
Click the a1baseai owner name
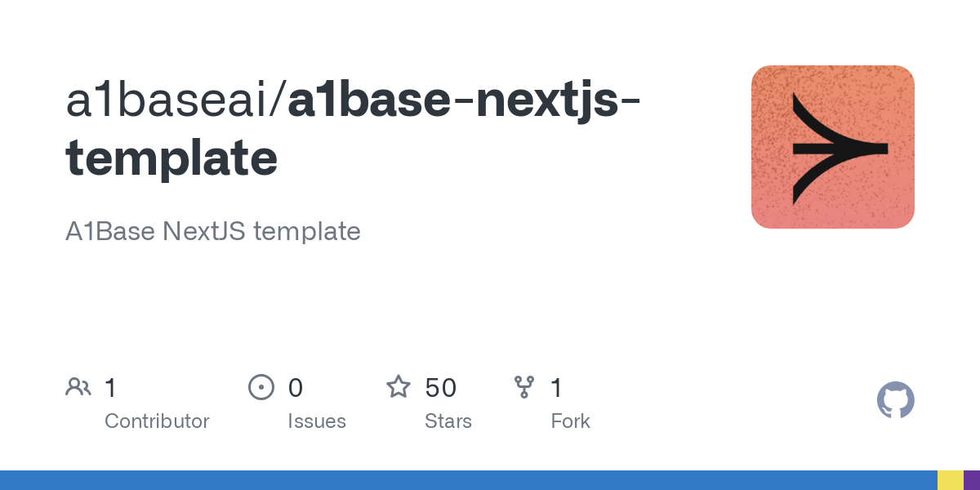(x=171, y=101)
